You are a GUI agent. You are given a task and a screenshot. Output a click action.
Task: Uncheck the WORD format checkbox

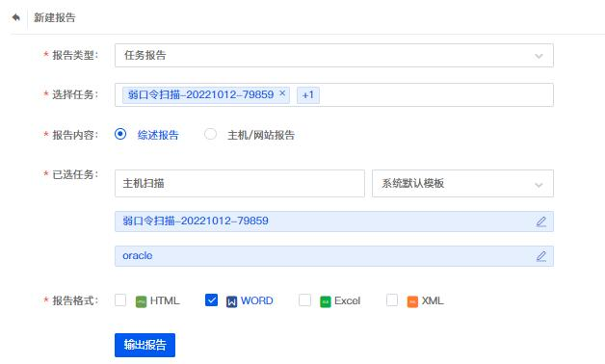[211, 300]
